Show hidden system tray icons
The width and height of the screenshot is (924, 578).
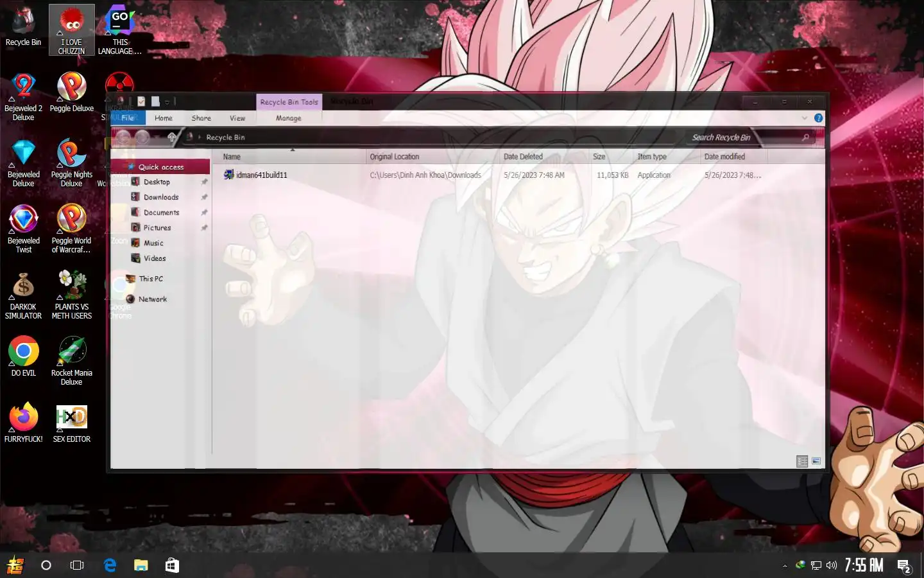point(785,566)
